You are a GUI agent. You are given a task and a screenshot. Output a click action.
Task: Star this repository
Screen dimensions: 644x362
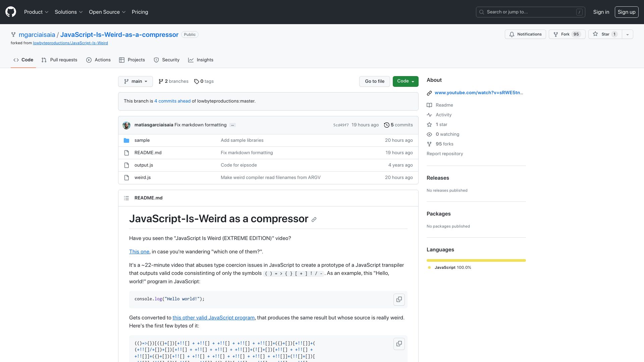(x=605, y=34)
